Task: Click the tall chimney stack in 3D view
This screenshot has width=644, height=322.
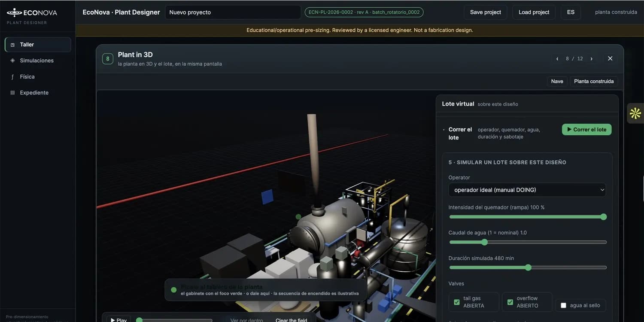Action: coord(313,155)
